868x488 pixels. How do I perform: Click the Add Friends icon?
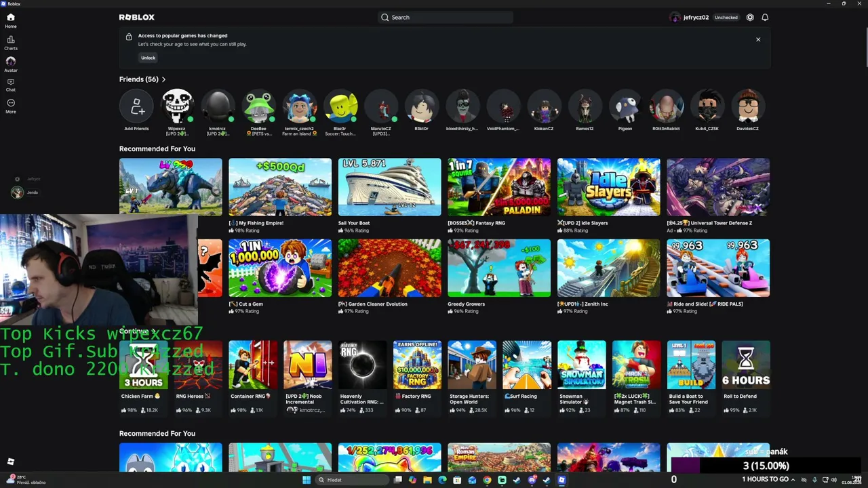coord(136,106)
